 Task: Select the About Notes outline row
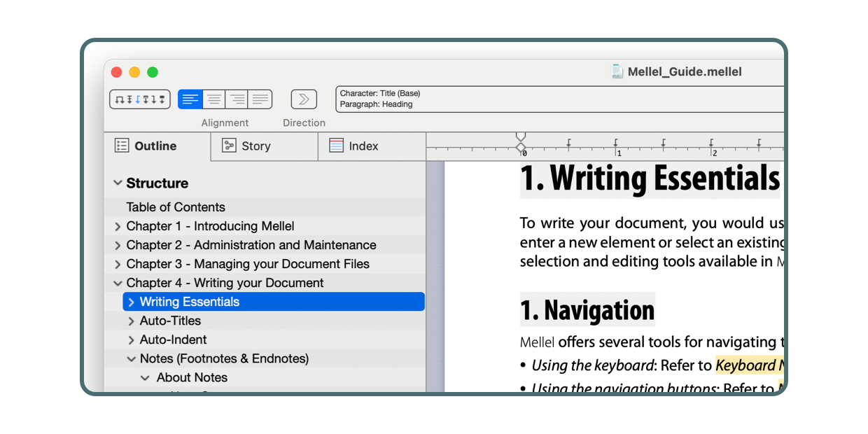265,377
